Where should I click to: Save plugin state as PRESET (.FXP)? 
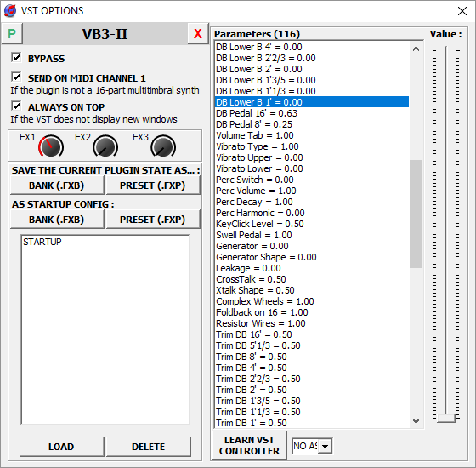pos(153,185)
